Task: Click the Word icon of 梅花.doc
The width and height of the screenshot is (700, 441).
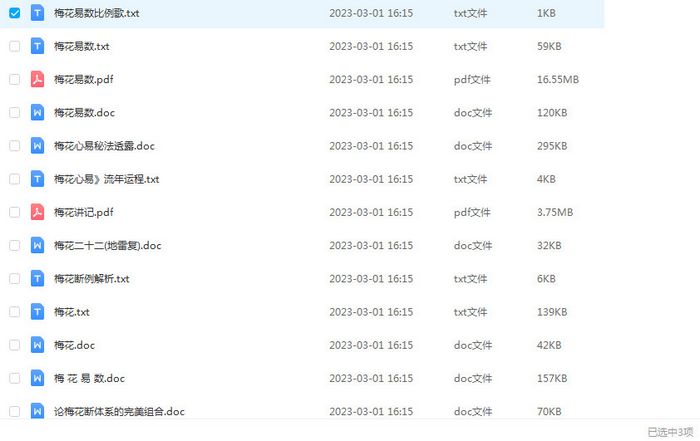Action: pyautogui.click(x=38, y=345)
